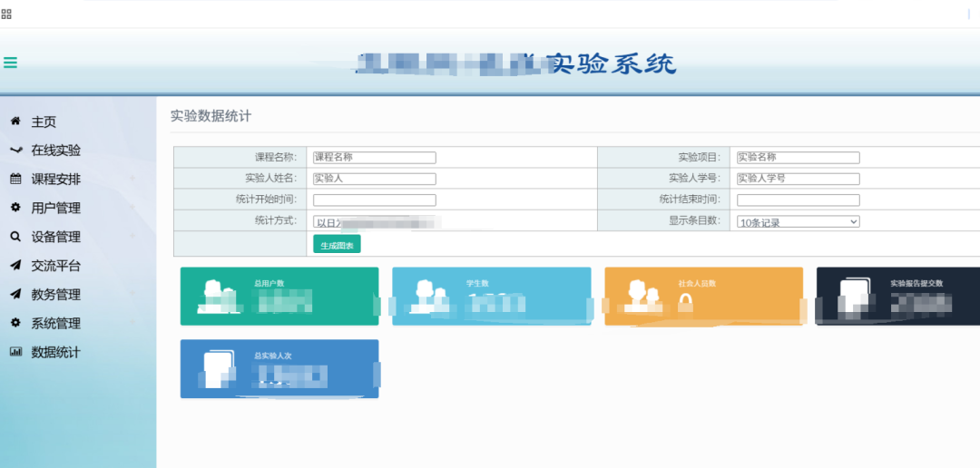Click the 实验系统 header title
This screenshot has width=980, height=468.
point(611,63)
